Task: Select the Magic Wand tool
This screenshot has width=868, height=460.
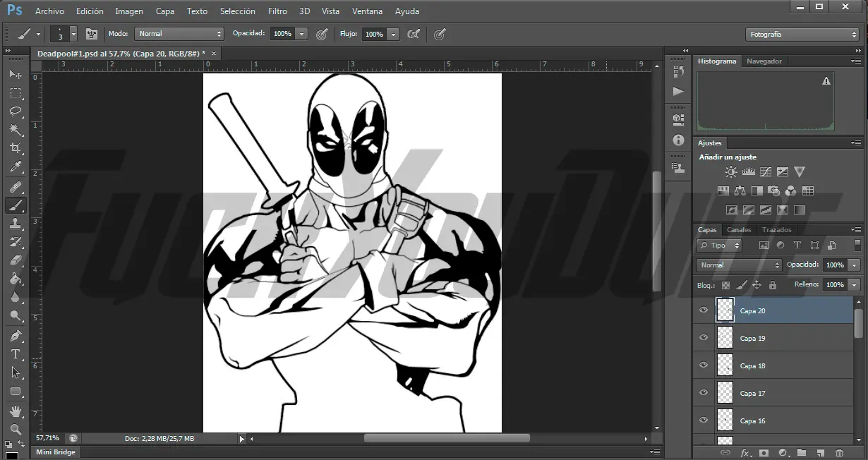Action: (16, 130)
